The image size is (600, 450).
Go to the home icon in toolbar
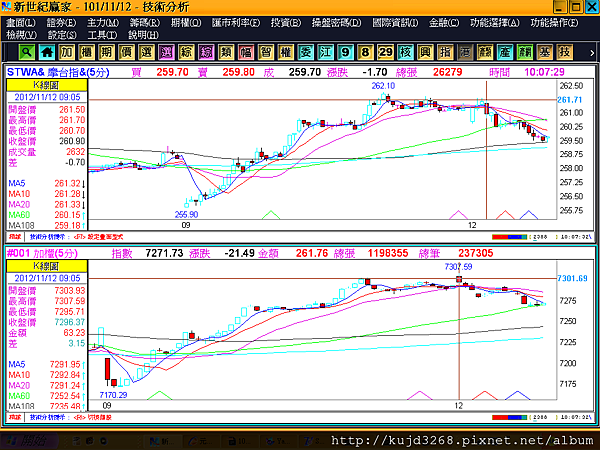(x=47, y=52)
